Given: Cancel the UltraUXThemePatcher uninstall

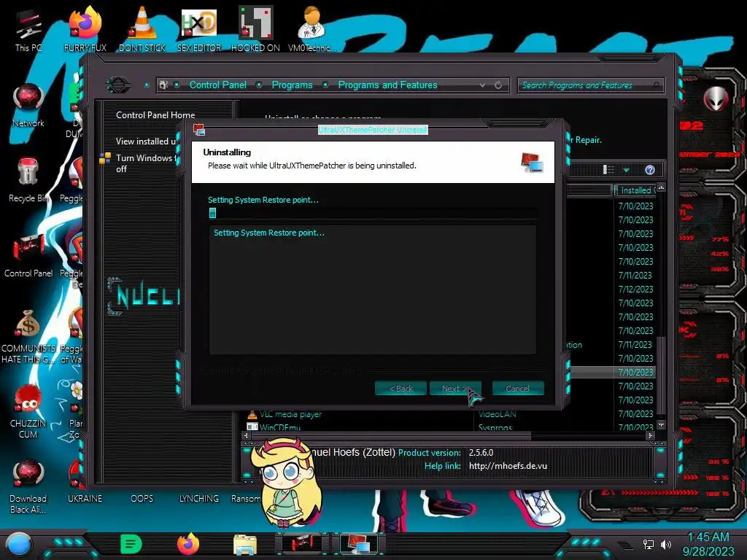Looking at the screenshot, I should tap(518, 389).
